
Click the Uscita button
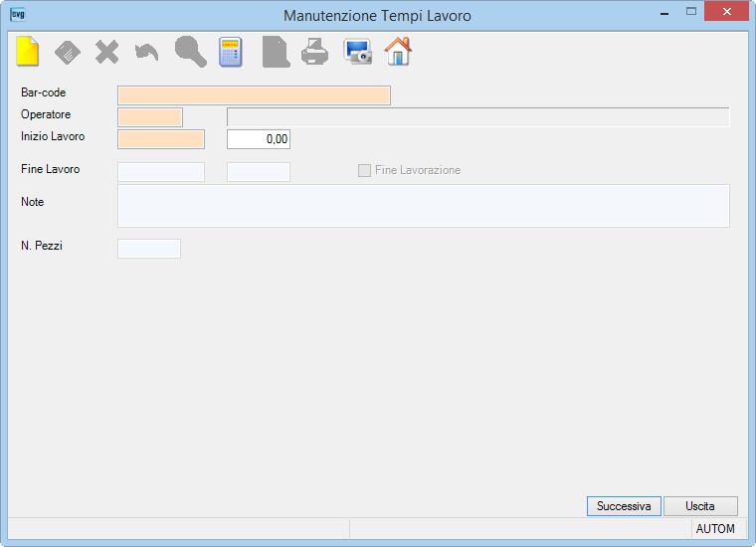[x=700, y=506]
